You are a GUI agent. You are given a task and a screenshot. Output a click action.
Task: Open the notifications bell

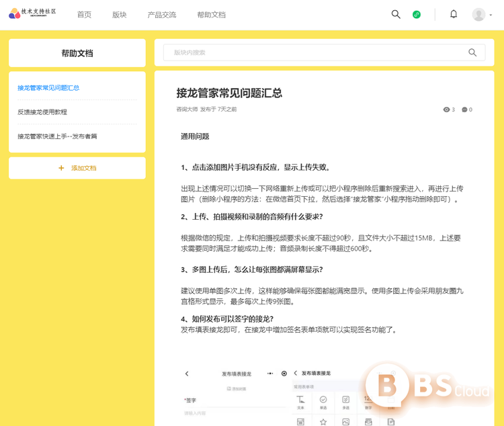point(453,14)
